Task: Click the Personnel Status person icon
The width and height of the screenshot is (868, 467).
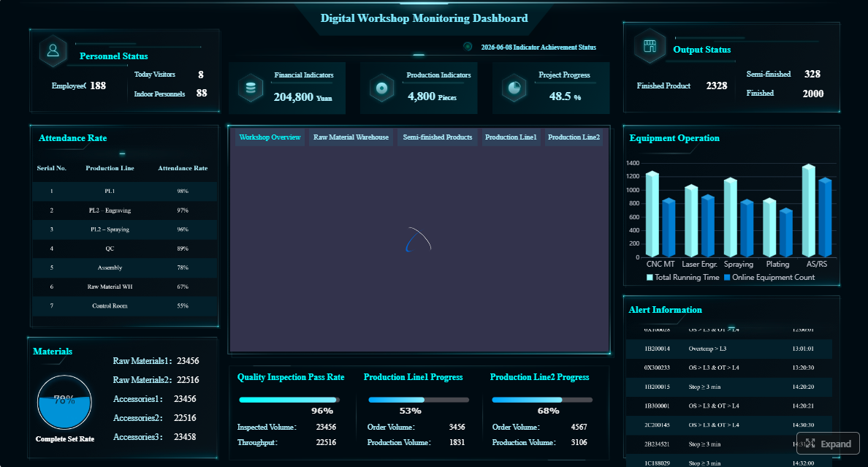Action: click(x=53, y=51)
